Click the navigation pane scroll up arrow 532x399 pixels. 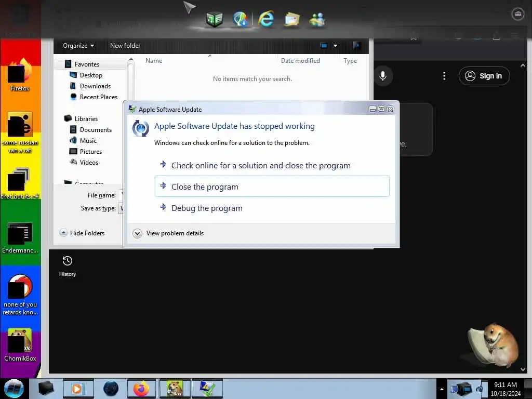coord(131,60)
